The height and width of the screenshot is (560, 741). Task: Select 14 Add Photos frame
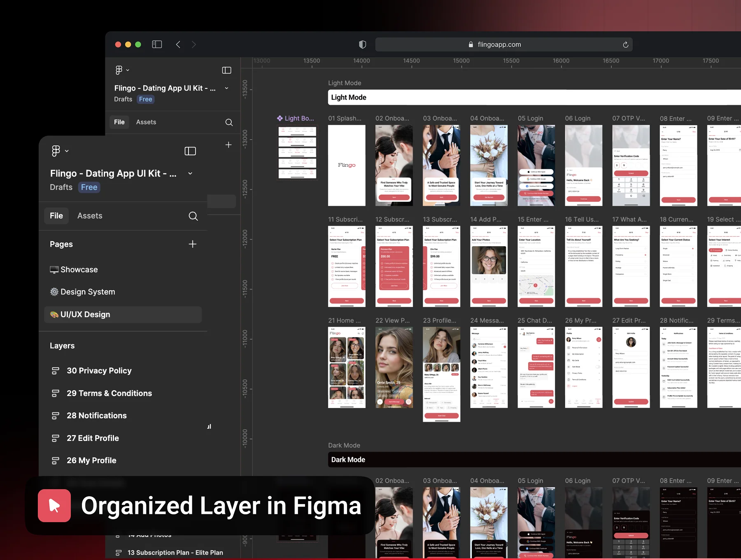(x=489, y=266)
